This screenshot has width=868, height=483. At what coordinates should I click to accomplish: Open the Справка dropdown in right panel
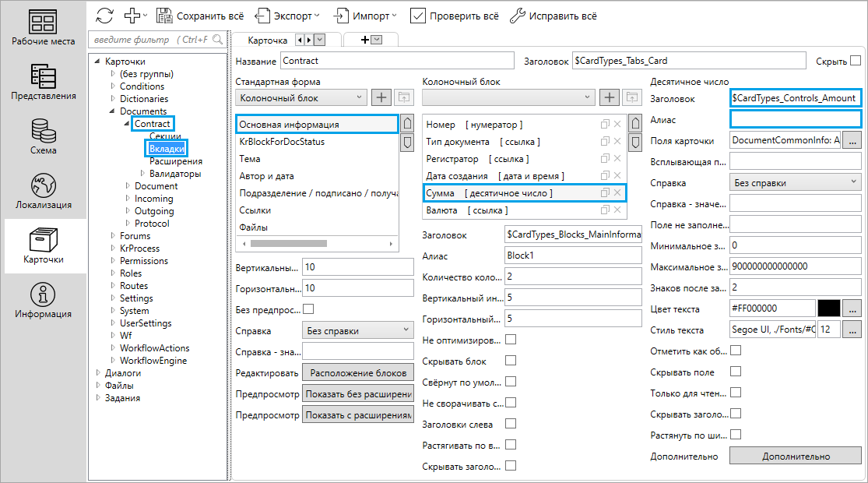pyautogui.click(x=794, y=183)
